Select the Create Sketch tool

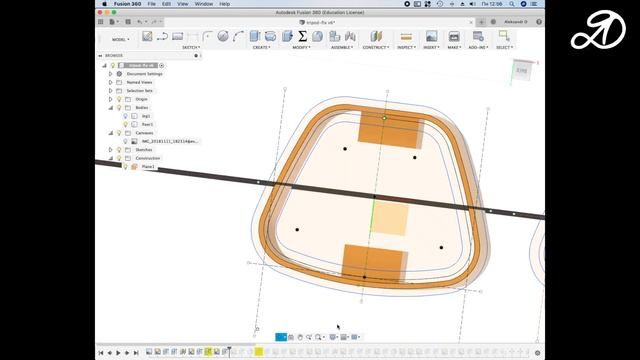pos(147,36)
